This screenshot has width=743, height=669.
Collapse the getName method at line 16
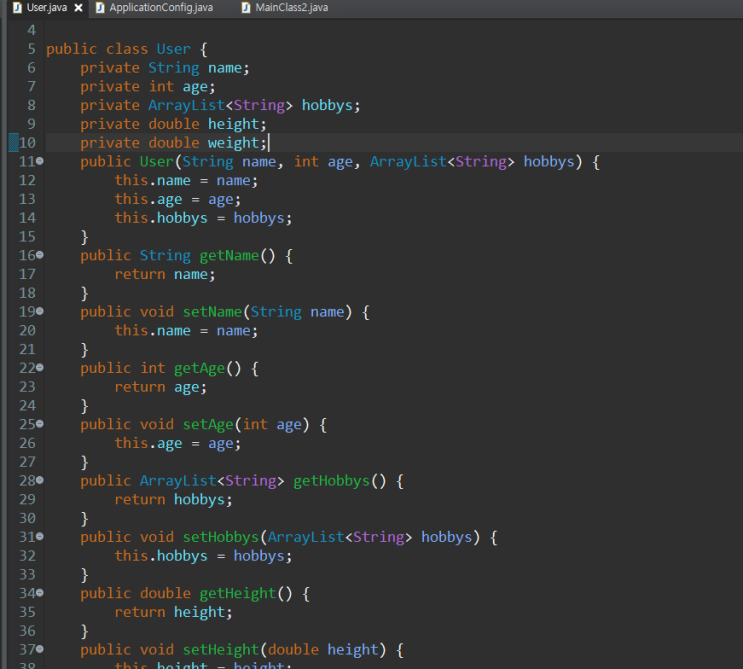(x=40, y=255)
